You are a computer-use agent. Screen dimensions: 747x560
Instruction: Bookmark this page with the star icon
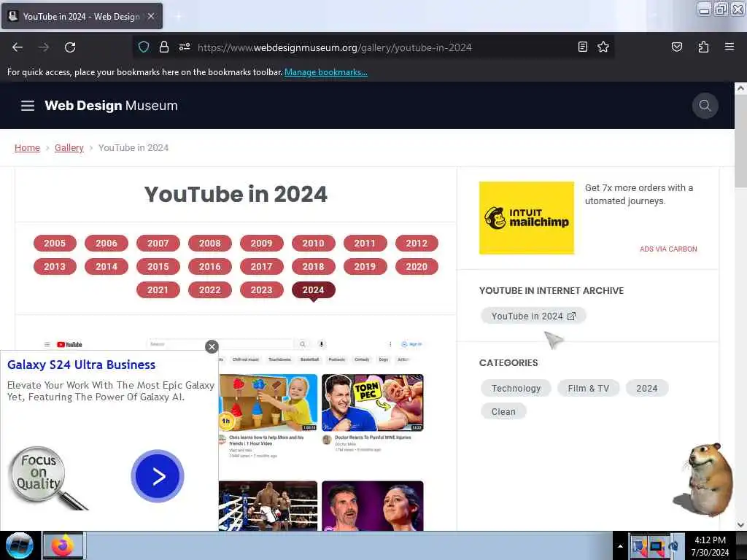tap(603, 47)
